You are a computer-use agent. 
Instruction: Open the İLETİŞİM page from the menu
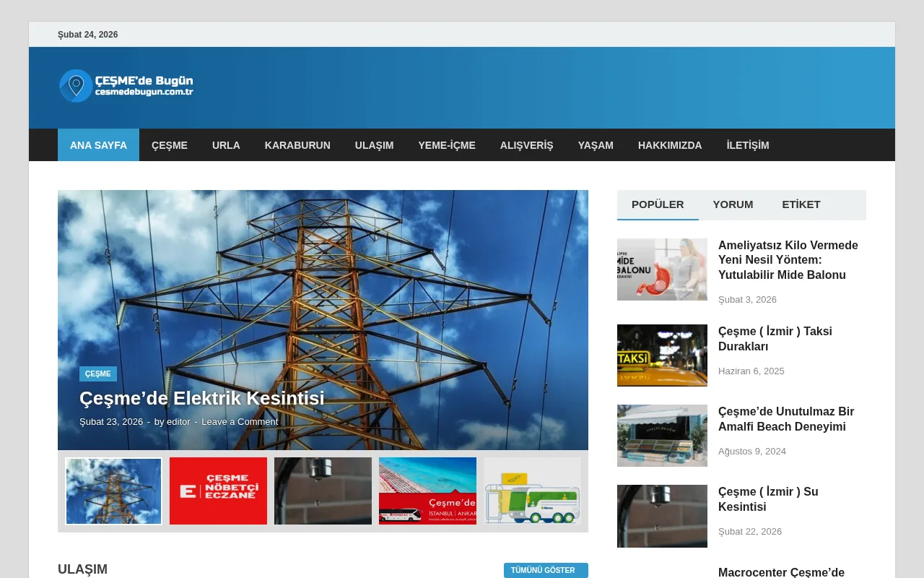[747, 144]
